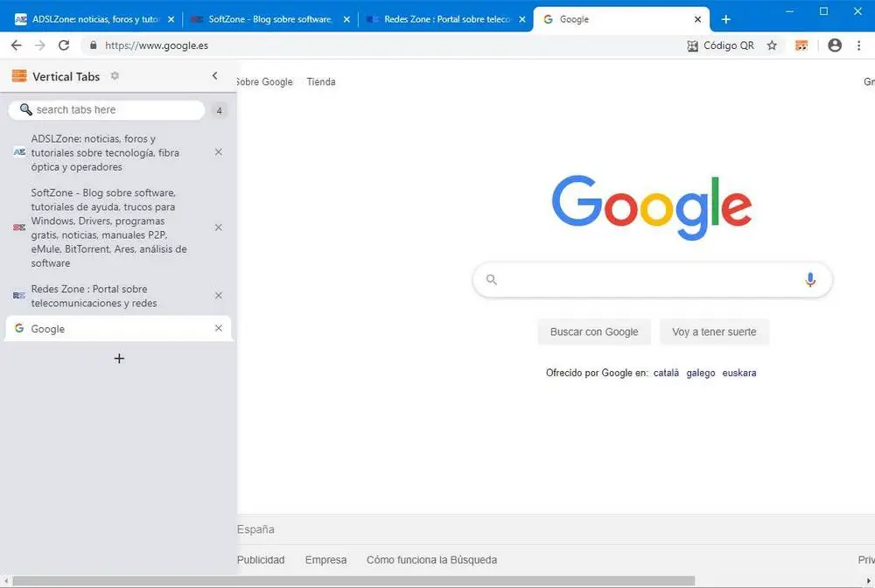
Task: Go back with the browser back arrow
Action: [x=16, y=45]
